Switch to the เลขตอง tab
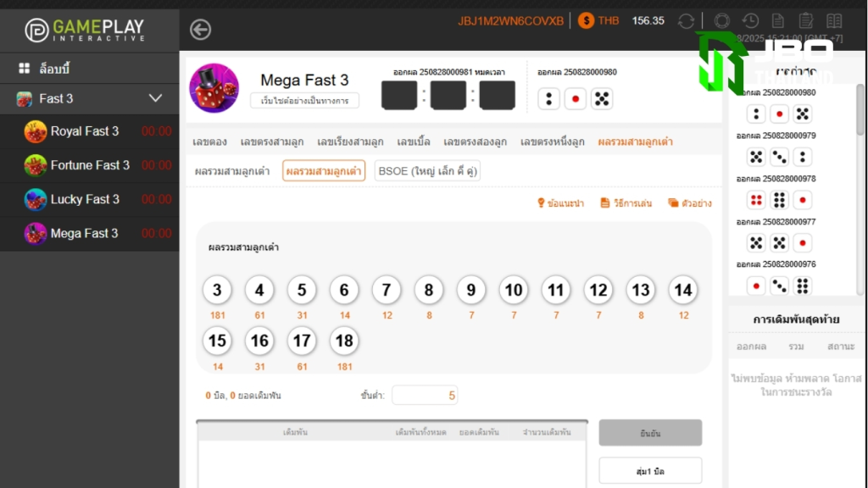The height and width of the screenshot is (488, 868). (210, 141)
